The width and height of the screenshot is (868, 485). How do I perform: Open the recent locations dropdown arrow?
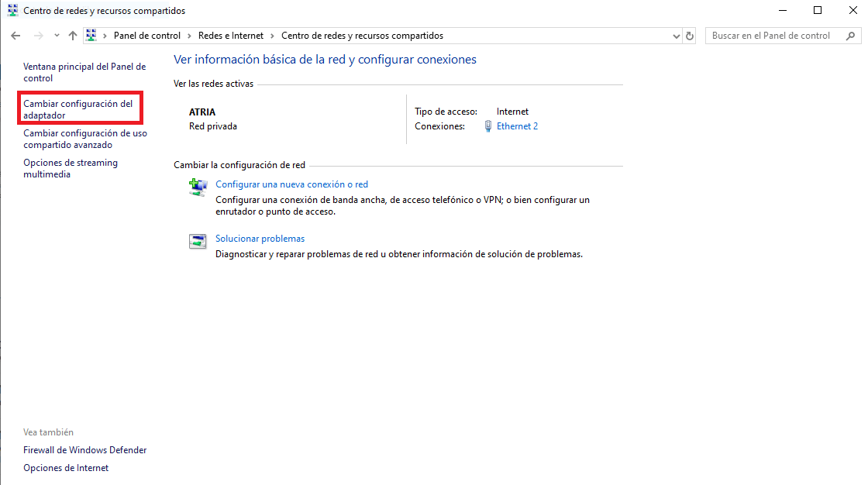click(57, 36)
